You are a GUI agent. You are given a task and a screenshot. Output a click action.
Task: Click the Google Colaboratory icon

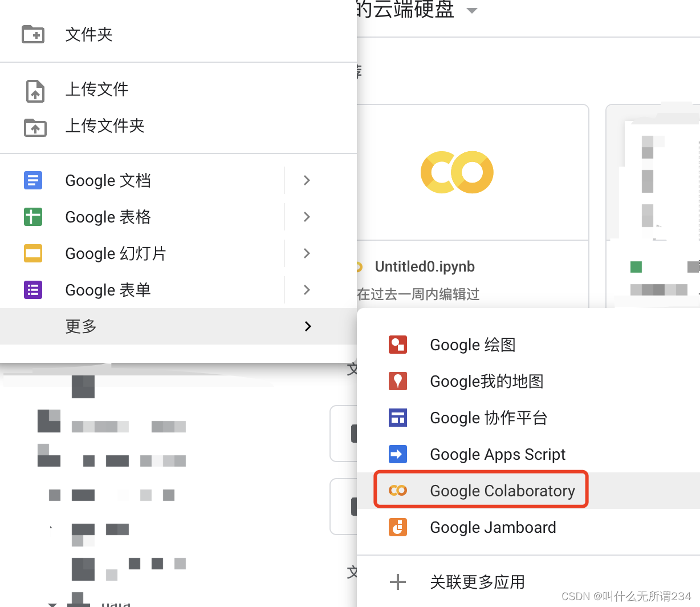398,490
